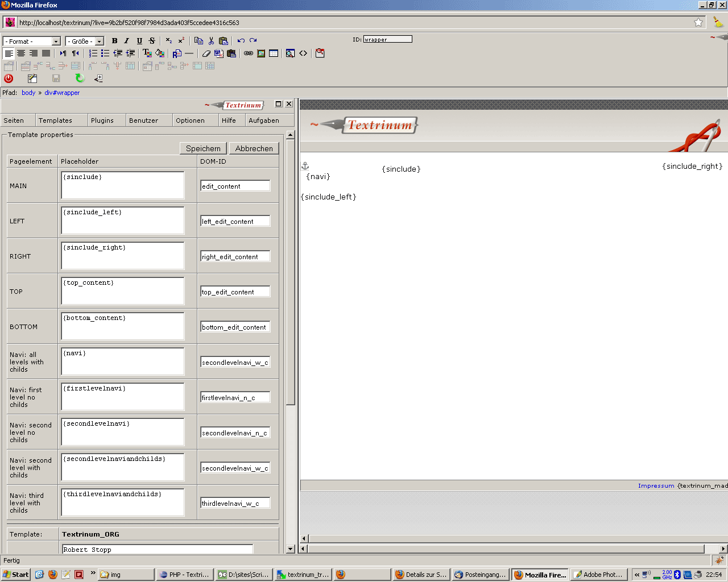728x582 pixels.
Task: Insert an unordered bullet list
Action: coord(105,53)
